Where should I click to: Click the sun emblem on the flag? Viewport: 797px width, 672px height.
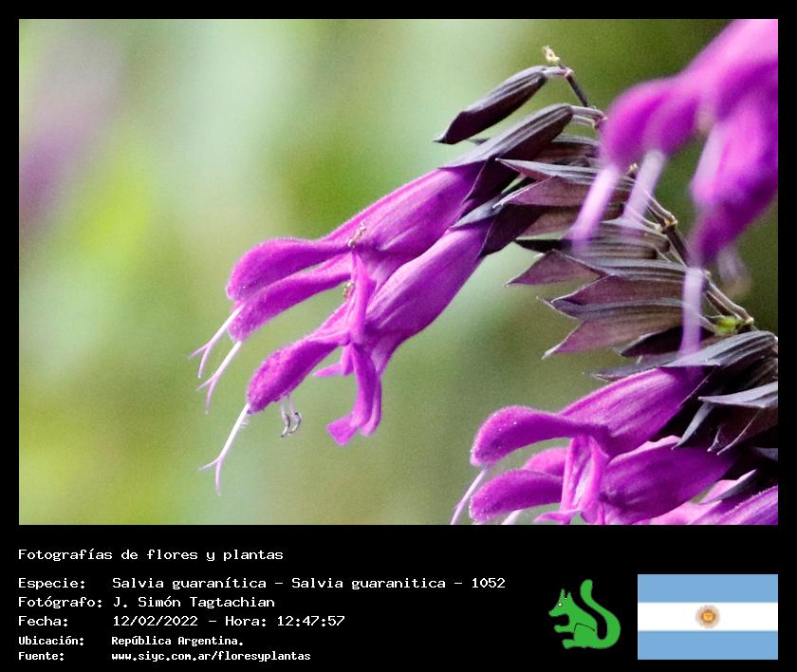(707, 616)
